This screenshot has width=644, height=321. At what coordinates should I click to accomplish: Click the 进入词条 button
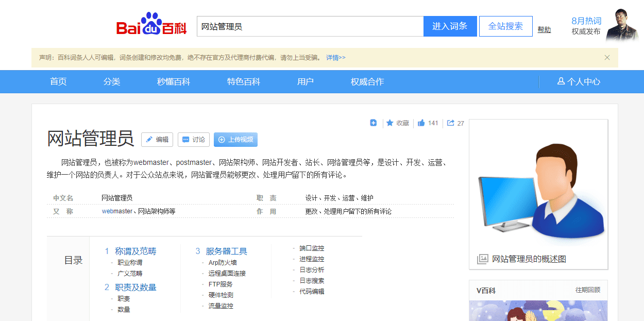click(450, 26)
